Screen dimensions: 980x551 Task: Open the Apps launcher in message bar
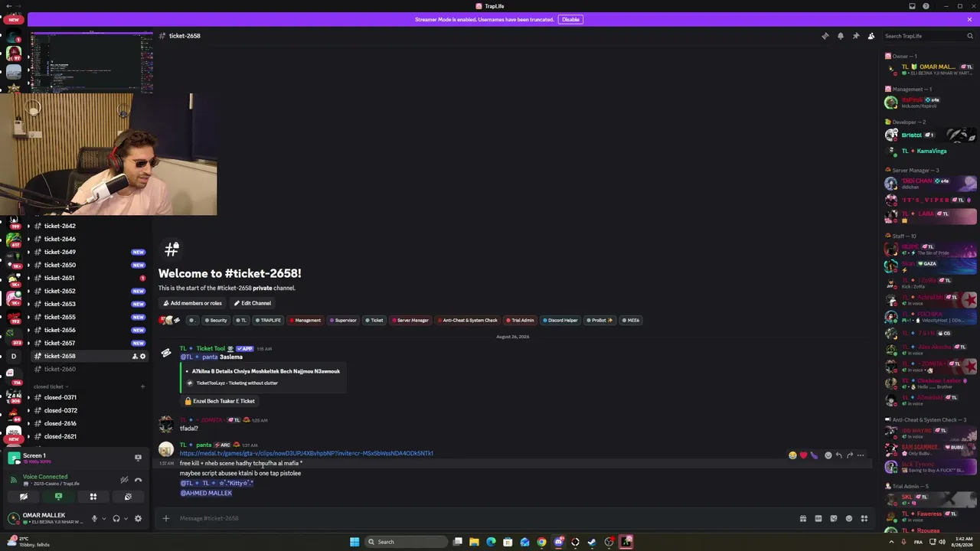[x=864, y=518]
